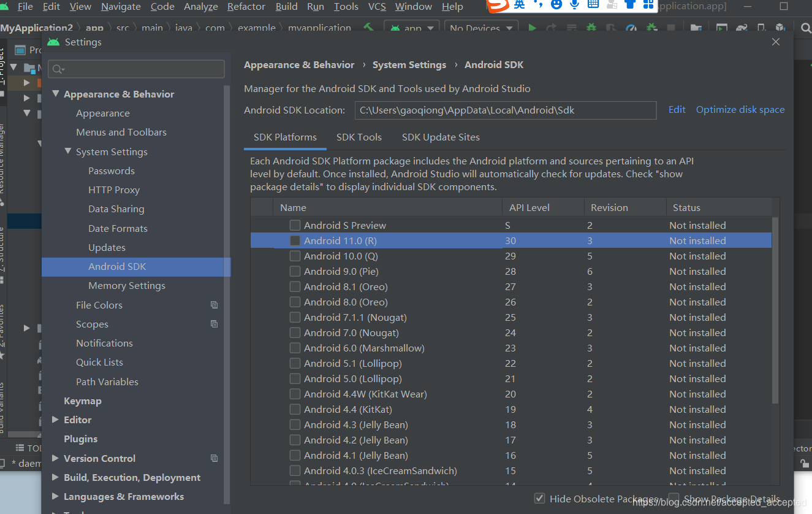Toggle the IME Chinese/English 英 icon
This screenshot has height=514, width=812.
[x=520, y=5]
